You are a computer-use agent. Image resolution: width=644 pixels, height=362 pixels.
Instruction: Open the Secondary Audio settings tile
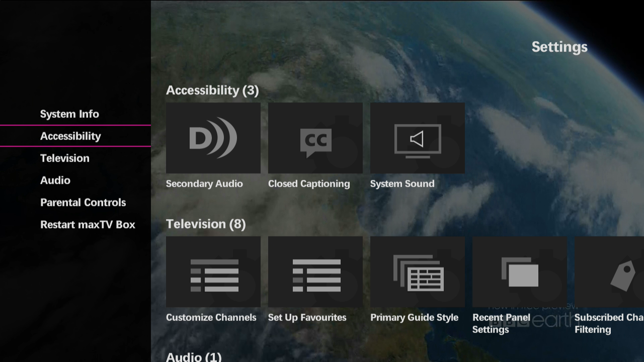[213, 138]
